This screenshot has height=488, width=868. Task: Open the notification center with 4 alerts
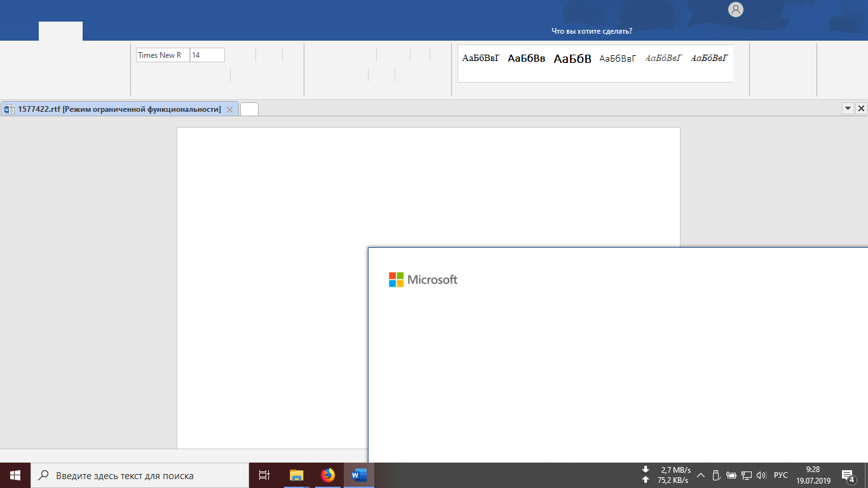pos(848,475)
